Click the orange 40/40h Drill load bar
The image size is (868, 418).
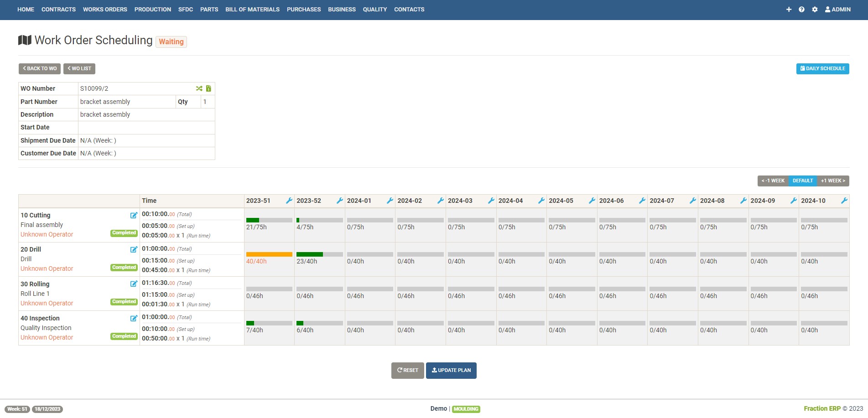click(269, 254)
